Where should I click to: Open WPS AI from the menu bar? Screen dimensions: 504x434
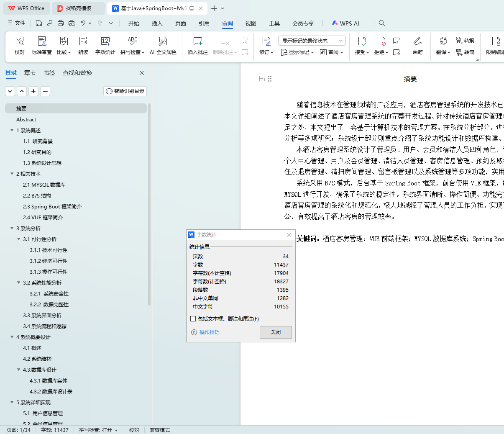click(345, 23)
